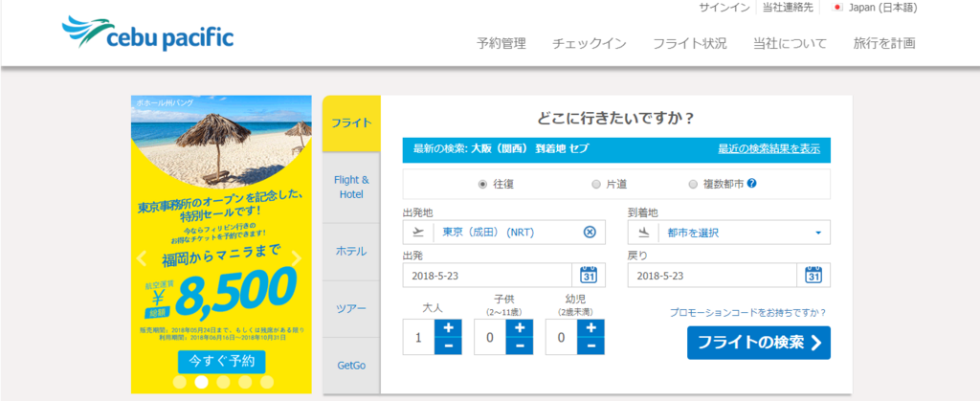This screenshot has width=980, height=401.
Task: Show the next promo banner slide
Action: (x=297, y=258)
